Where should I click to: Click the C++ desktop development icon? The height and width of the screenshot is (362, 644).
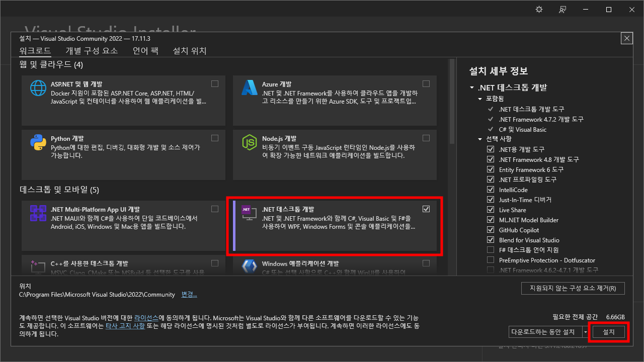pyautogui.click(x=38, y=266)
